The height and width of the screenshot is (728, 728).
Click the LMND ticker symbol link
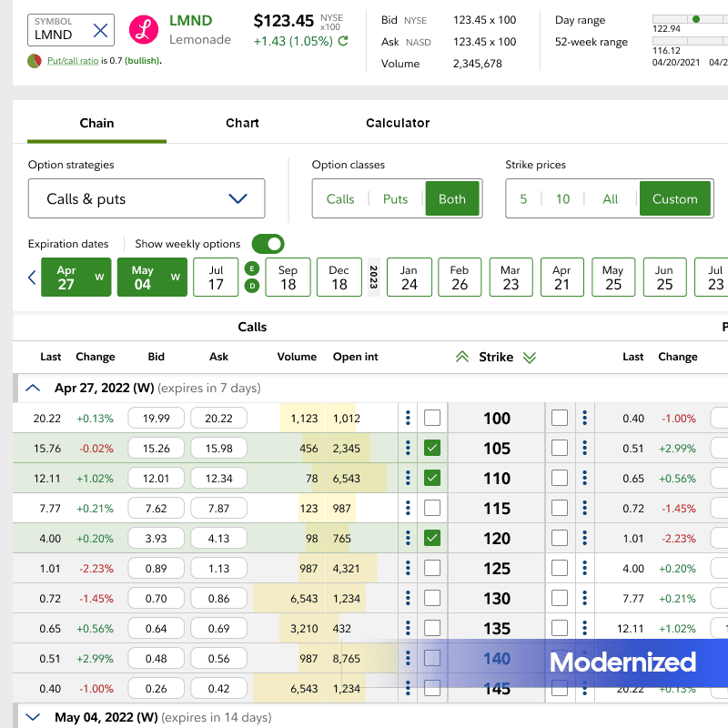coord(190,20)
